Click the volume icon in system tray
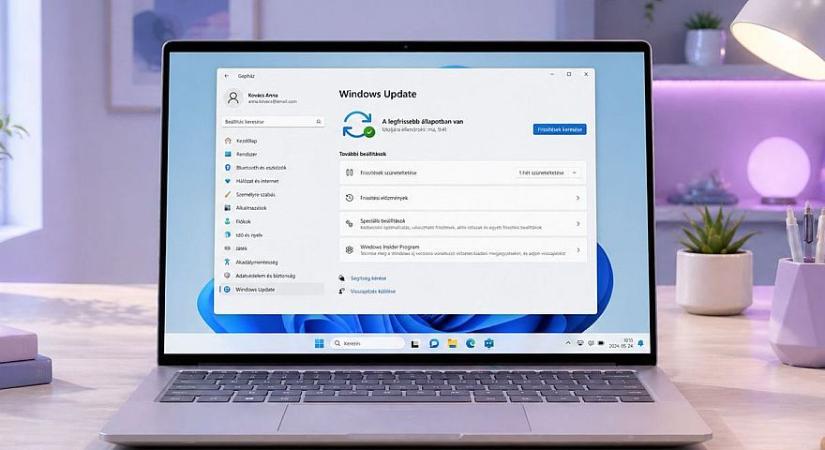This screenshot has height=450, width=825. pyautogui.click(x=591, y=343)
